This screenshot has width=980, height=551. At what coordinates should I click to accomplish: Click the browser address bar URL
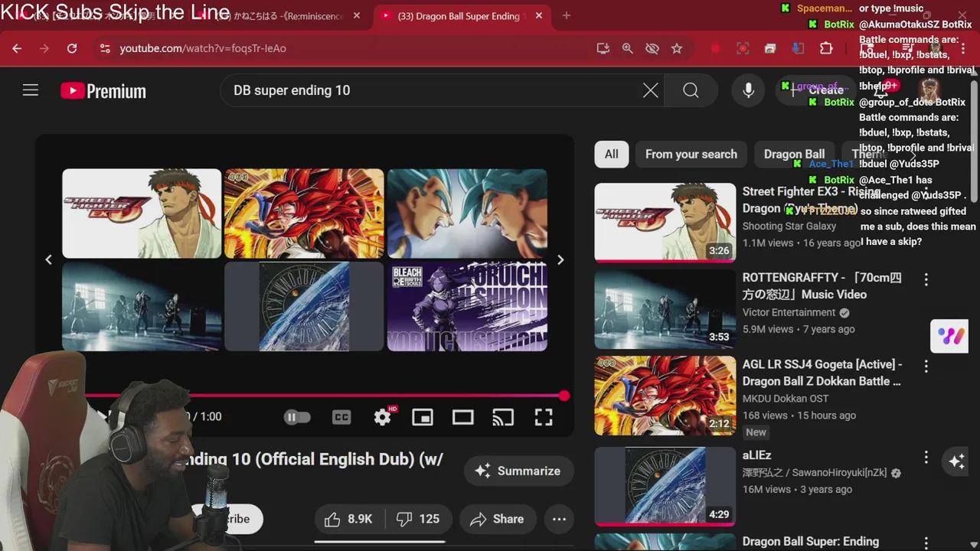tap(203, 48)
